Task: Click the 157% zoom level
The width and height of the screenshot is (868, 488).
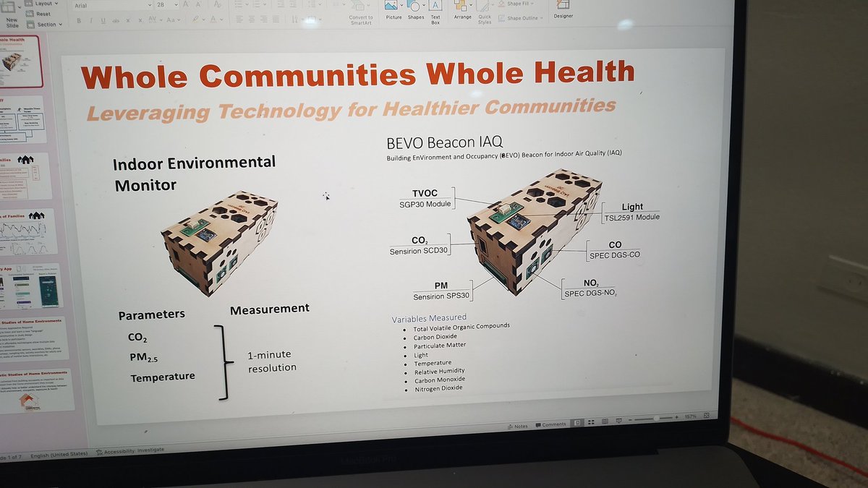Action: 690,416
